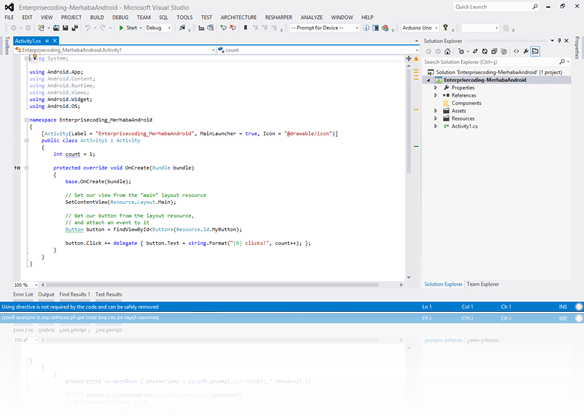Open the BUILD menu

pyautogui.click(x=97, y=17)
